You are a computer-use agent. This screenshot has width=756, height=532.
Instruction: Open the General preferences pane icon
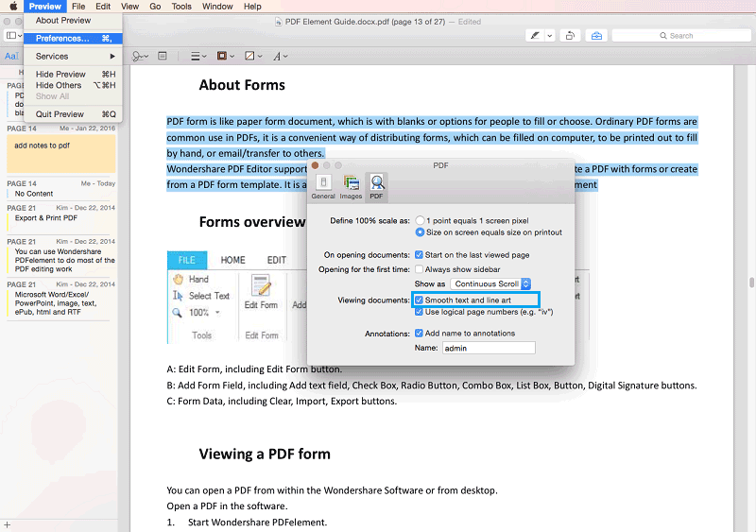click(x=323, y=187)
